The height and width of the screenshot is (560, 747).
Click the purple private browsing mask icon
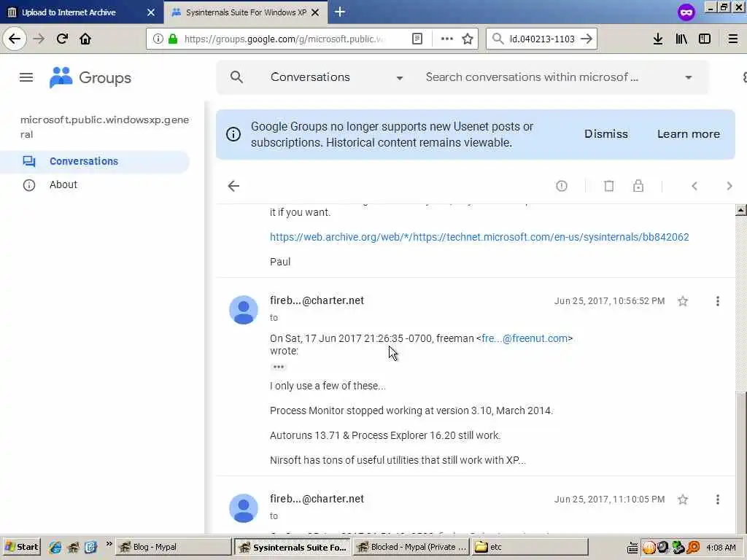coord(686,12)
